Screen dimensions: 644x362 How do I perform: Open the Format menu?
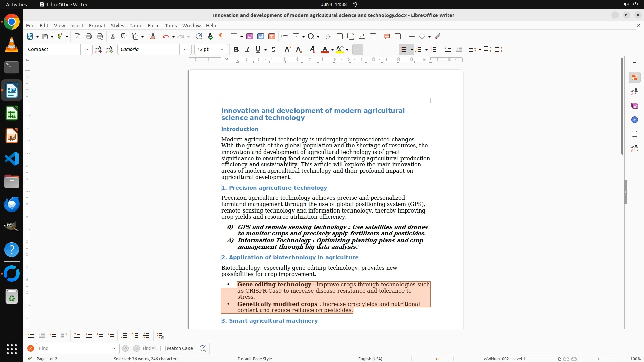click(x=97, y=26)
